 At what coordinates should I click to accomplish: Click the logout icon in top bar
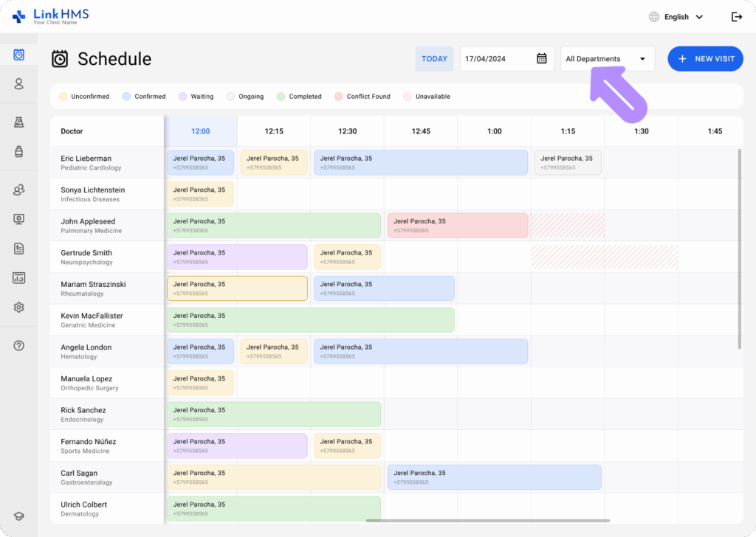click(x=736, y=17)
